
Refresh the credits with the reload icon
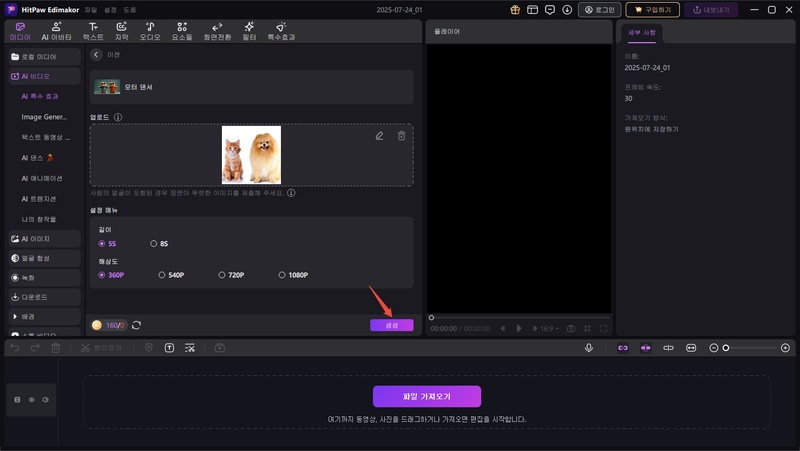[136, 325]
